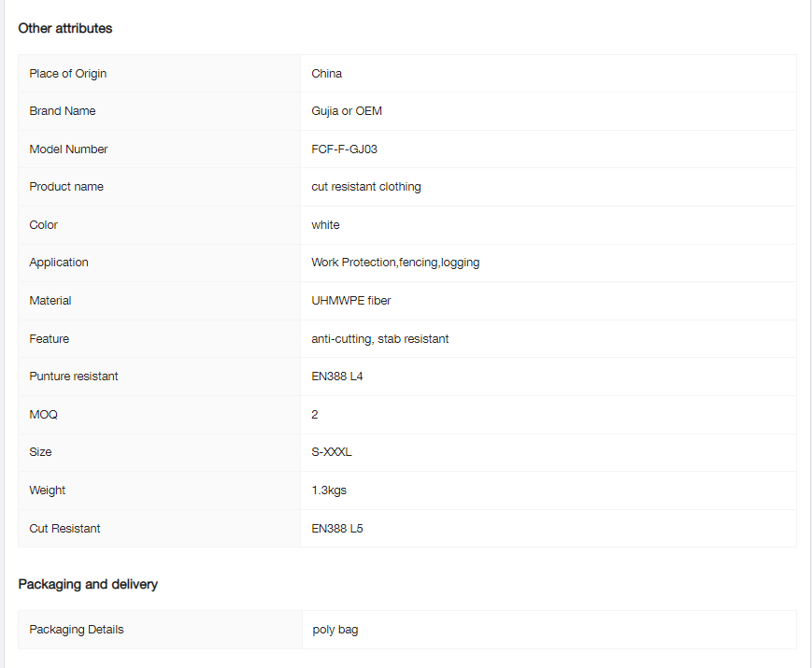Click the "EN388 L5" cut resistant rating
The width and height of the screenshot is (812, 668).
[337, 529]
